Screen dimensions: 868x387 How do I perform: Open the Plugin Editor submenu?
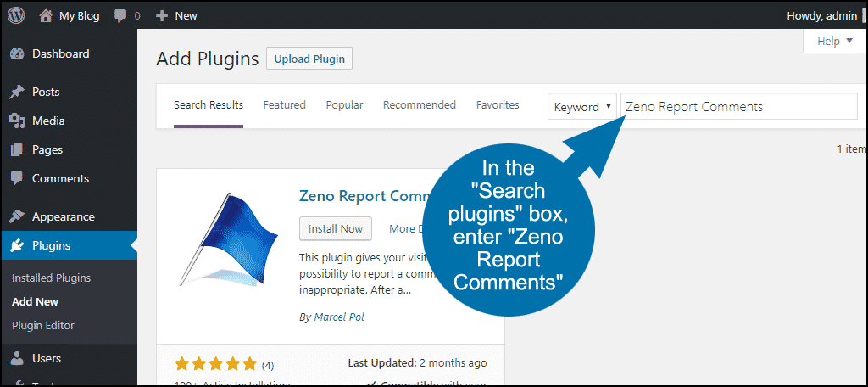(42, 325)
